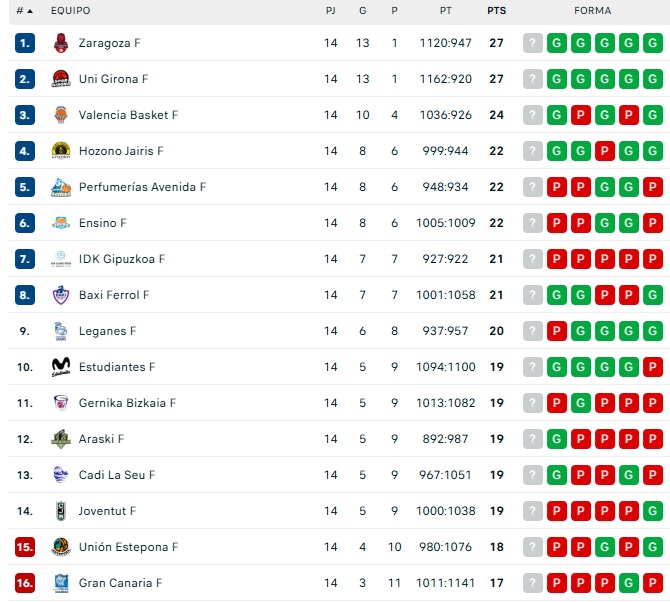Click Zaragoza F's gray upcoming match badge
670x602 pixels.
[533, 43]
